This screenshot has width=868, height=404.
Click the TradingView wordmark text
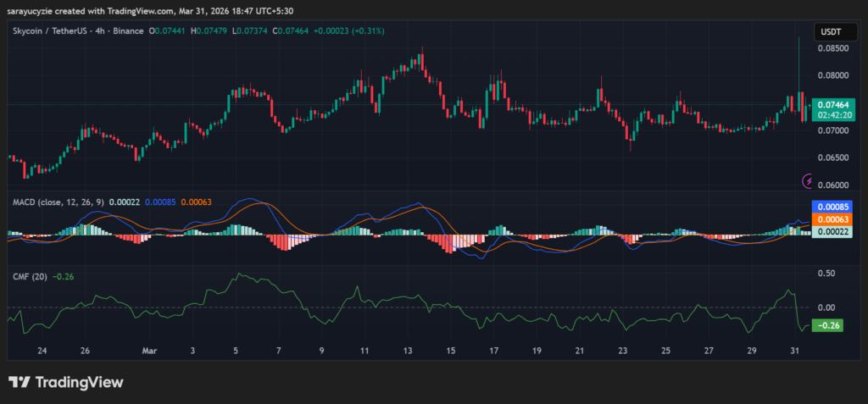coord(78,382)
